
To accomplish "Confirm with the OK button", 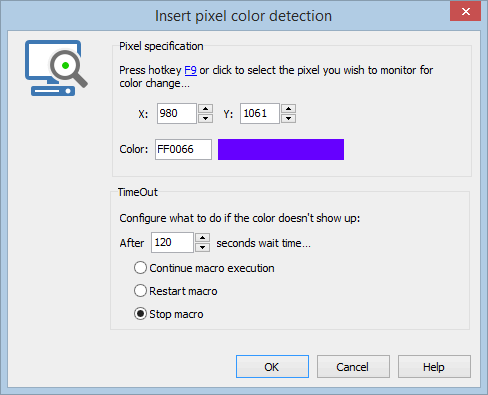I will click(272, 367).
